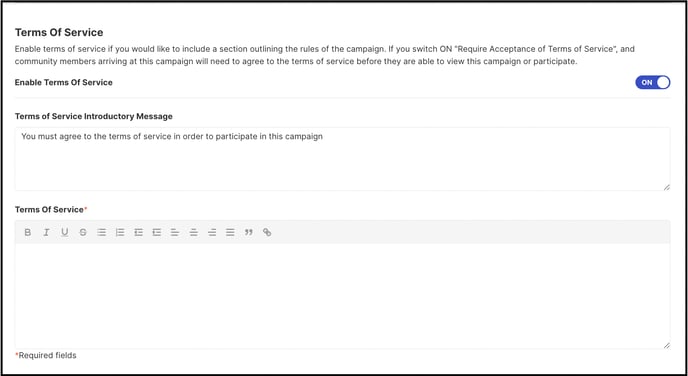Align text to the left
The width and height of the screenshot is (688, 376).
pos(175,233)
